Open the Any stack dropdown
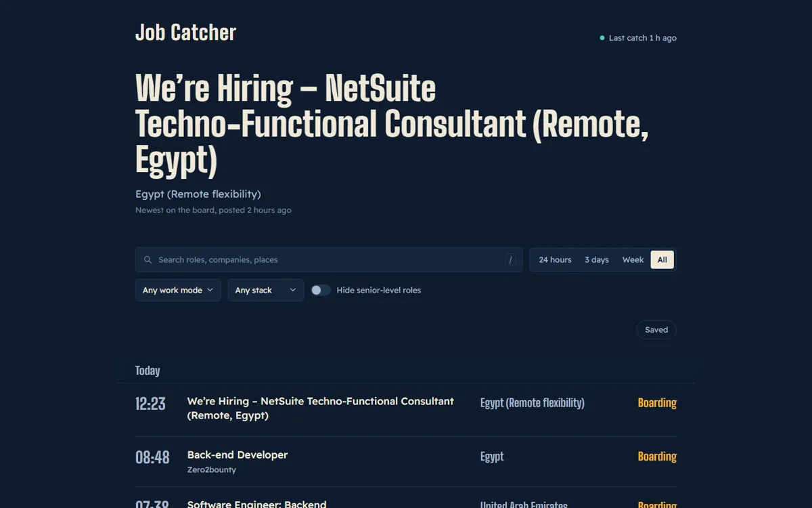The height and width of the screenshot is (508, 812). pos(266,290)
